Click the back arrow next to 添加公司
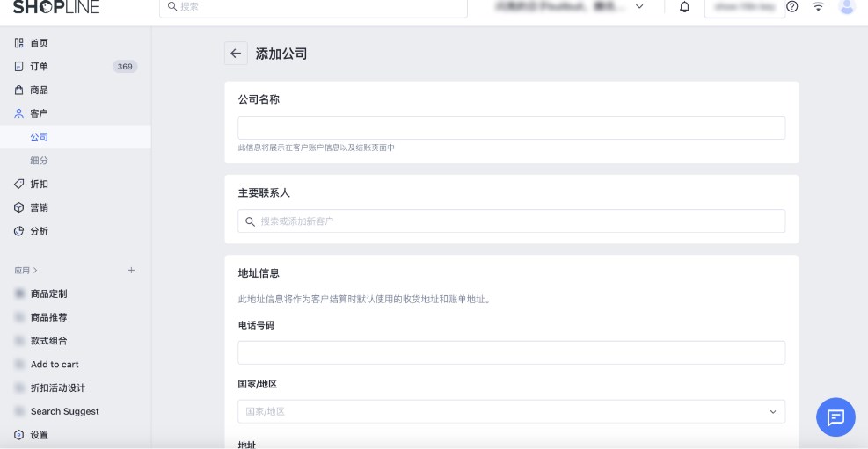The image size is (868, 449). pyautogui.click(x=236, y=54)
